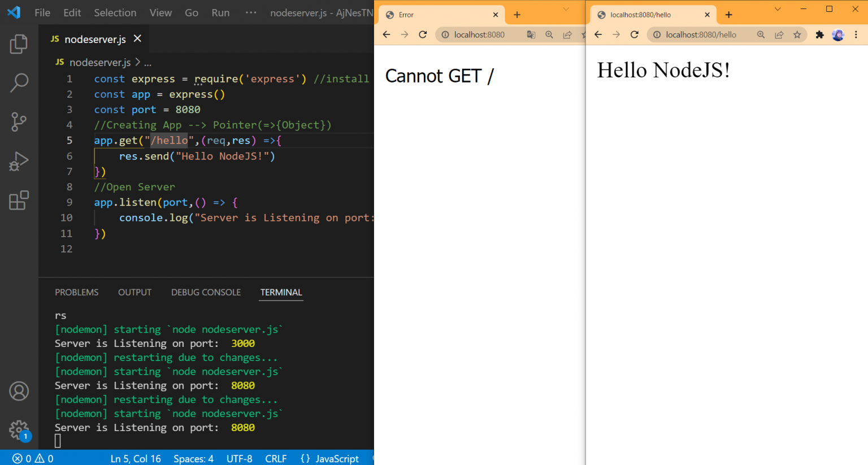Open Source Control view

tap(19, 121)
